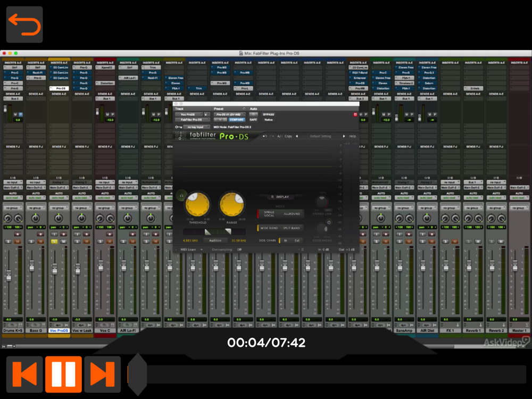This screenshot has width=532, height=399.
Task: Click the Oversampling Off setting
Action: coord(239,250)
